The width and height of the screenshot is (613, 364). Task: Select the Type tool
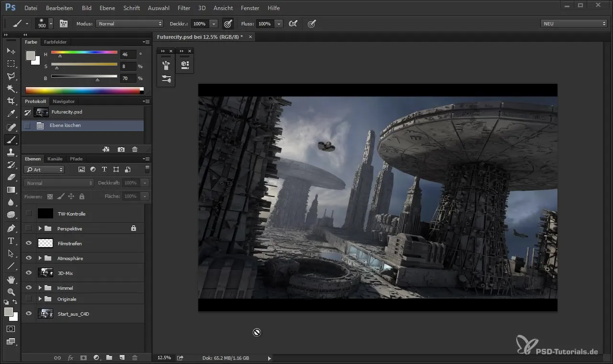(x=11, y=240)
